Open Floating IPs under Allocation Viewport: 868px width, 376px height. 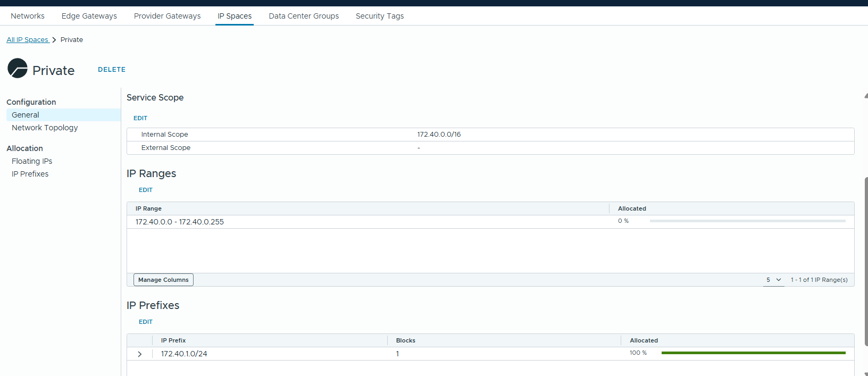click(32, 161)
